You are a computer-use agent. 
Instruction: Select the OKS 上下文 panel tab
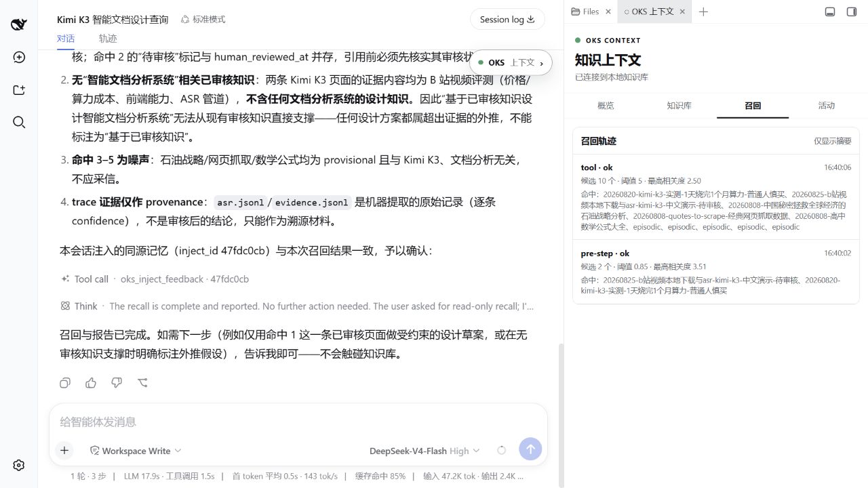point(650,12)
